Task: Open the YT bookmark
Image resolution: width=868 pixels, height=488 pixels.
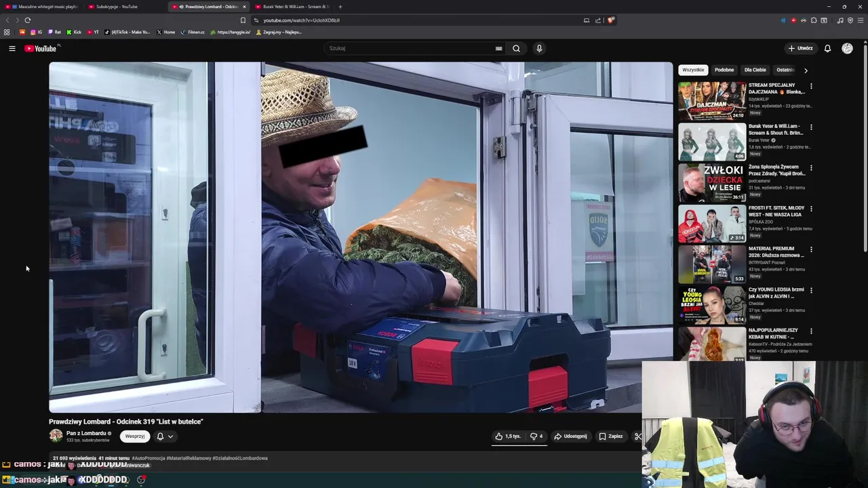Action: [93, 32]
